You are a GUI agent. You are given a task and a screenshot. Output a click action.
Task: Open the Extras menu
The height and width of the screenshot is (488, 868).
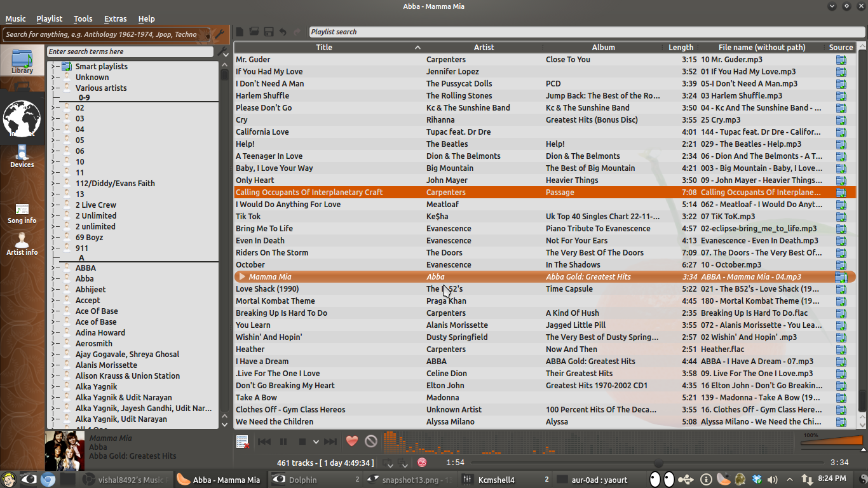[x=116, y=19]
